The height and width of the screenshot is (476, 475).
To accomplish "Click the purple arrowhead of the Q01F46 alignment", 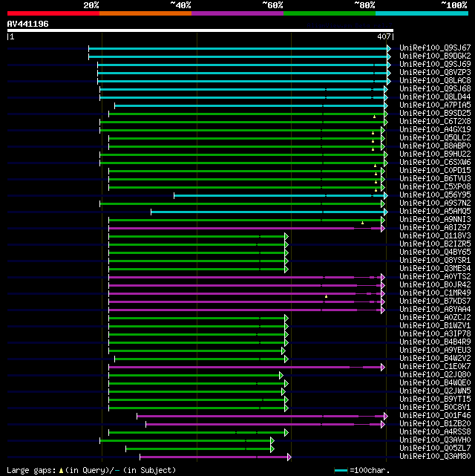I will (x=386, y=416).
